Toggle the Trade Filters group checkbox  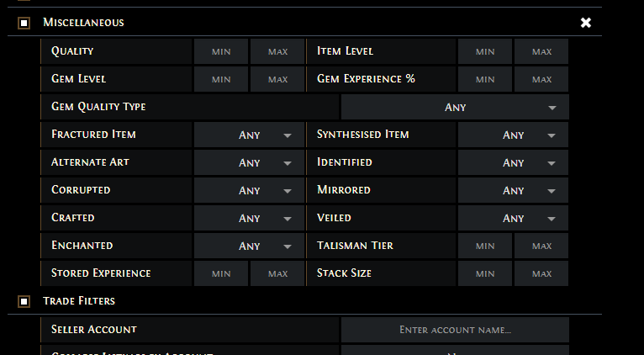(x=24, y=300)
